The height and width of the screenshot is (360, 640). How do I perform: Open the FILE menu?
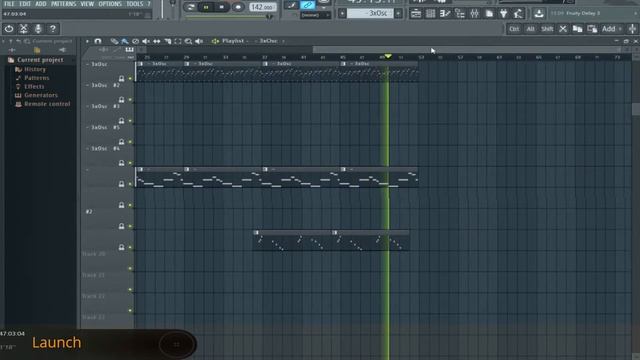(9, 4)
